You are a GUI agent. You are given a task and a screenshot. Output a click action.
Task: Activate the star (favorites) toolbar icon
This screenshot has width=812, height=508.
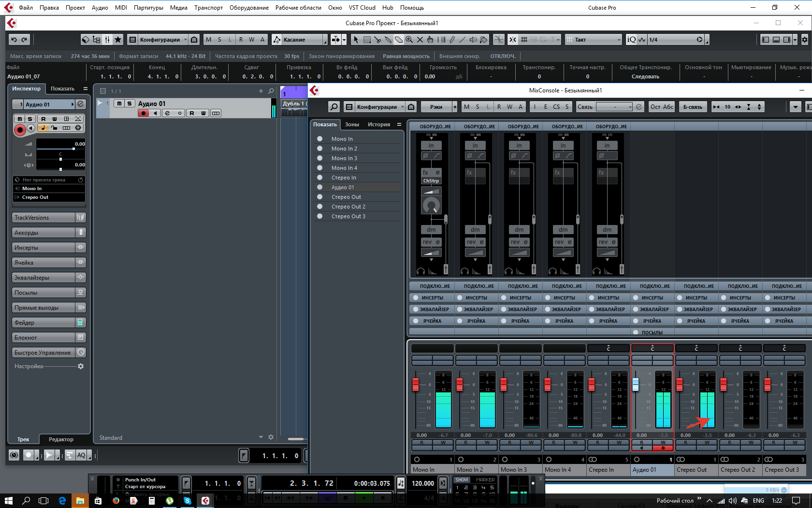(x=118, y=40)
